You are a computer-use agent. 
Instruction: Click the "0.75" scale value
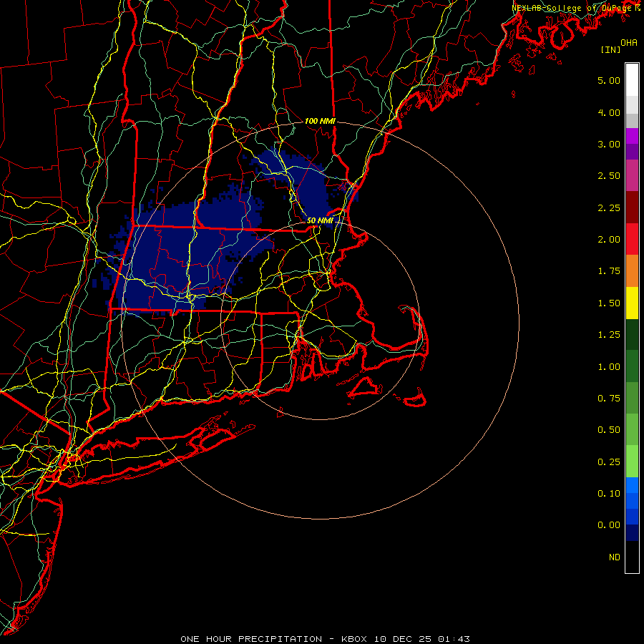(x=609, y=399)
